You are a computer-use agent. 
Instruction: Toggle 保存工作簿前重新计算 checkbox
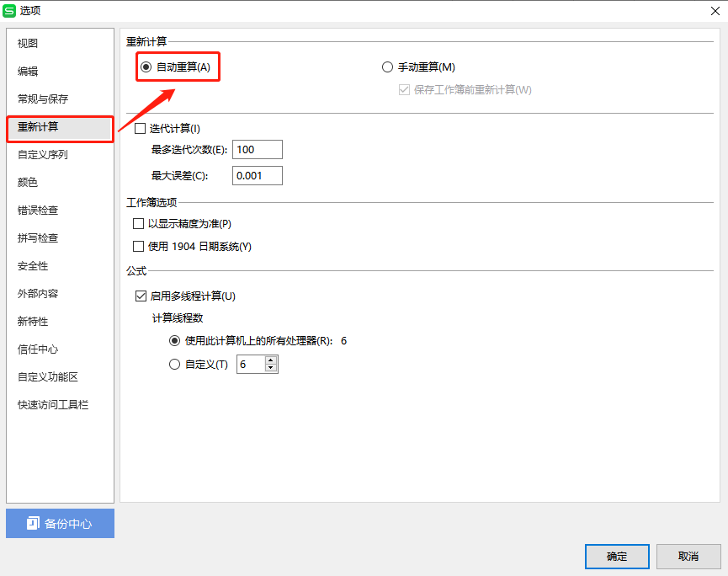point(404,89)
